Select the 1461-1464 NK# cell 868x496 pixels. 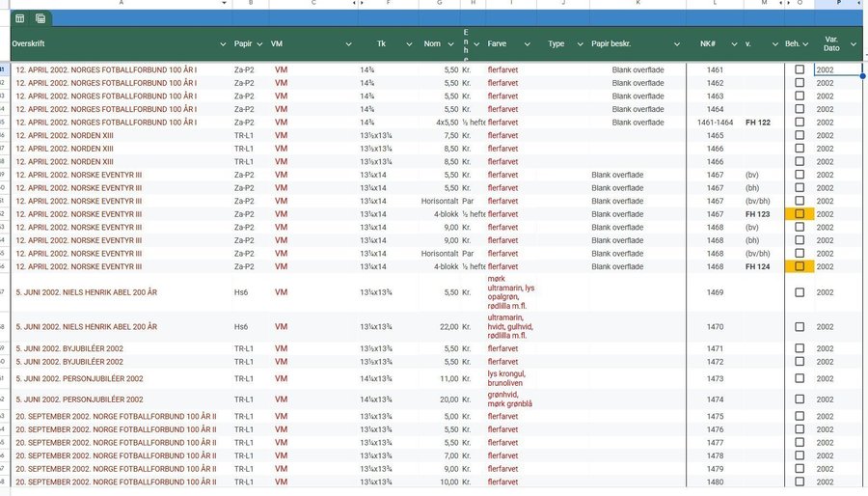click(715, 123)
